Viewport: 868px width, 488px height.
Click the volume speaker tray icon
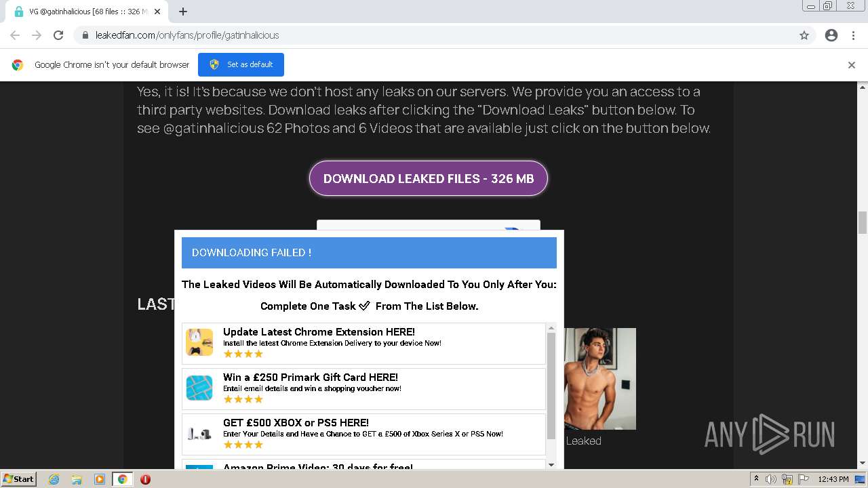pyautogui.click(x=771, y=479)
